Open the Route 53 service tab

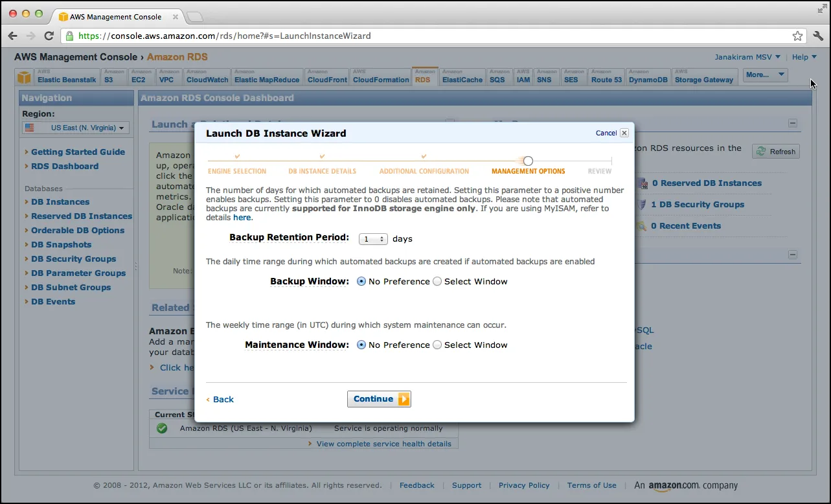coord(606,76)
